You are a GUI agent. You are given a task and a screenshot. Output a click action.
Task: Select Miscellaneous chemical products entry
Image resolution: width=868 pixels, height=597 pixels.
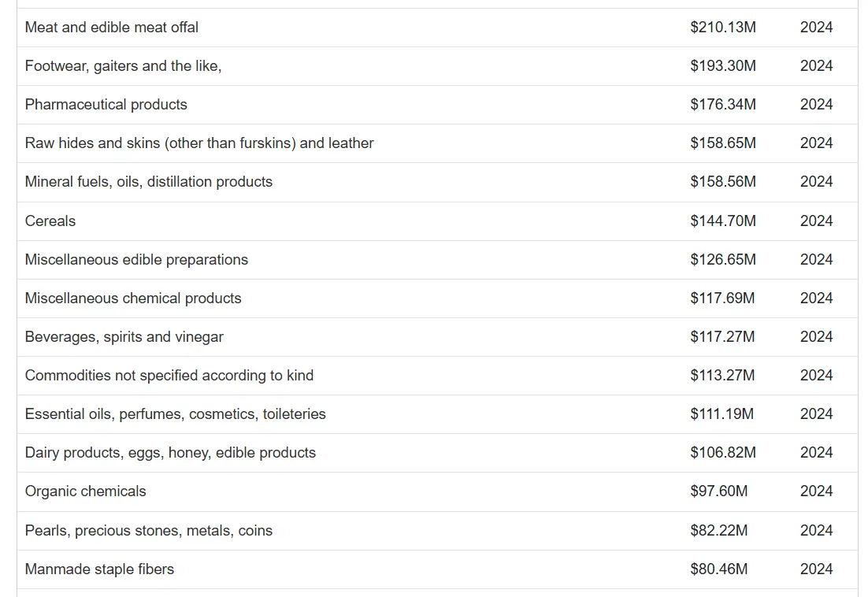click(x=133, y=298)
